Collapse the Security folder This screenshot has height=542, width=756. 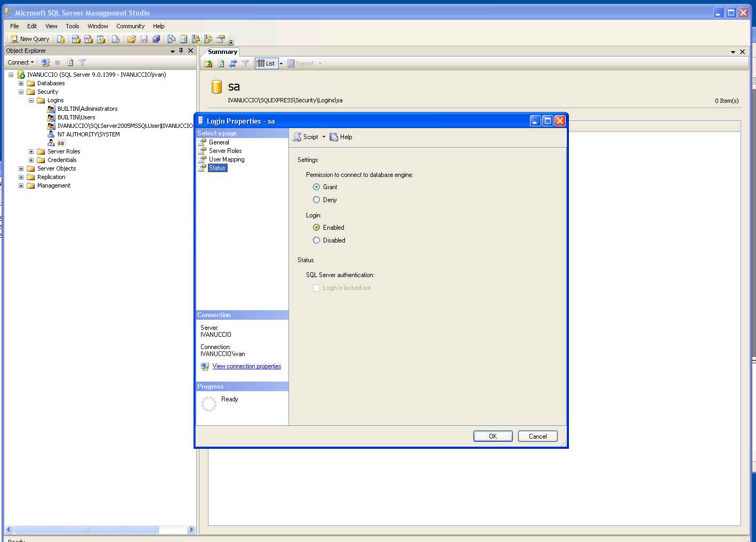click(21, 92)
